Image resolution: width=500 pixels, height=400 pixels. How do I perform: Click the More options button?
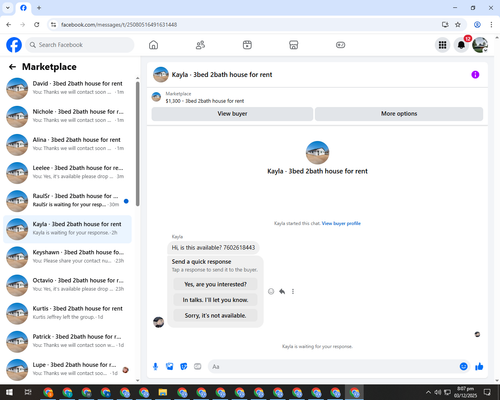(399, 114)
